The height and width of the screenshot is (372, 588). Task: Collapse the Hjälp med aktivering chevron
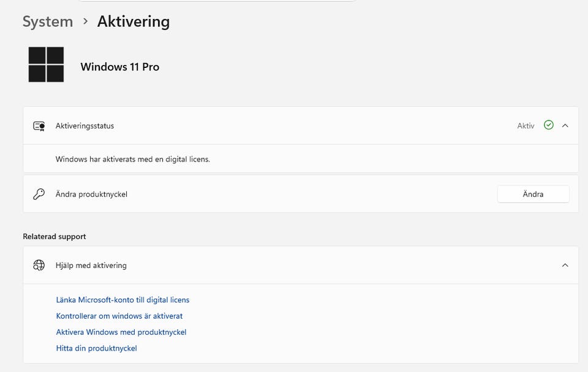coord(565,265)
